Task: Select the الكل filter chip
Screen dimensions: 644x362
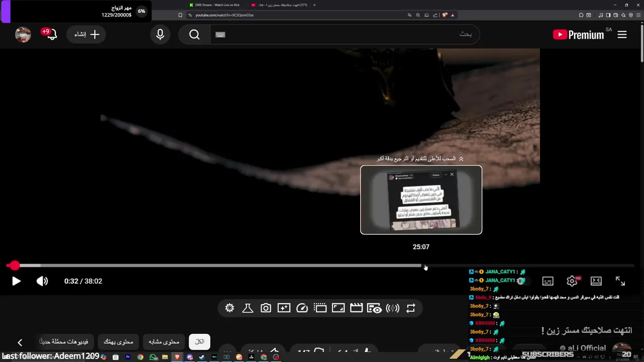Action: [200, 341]
